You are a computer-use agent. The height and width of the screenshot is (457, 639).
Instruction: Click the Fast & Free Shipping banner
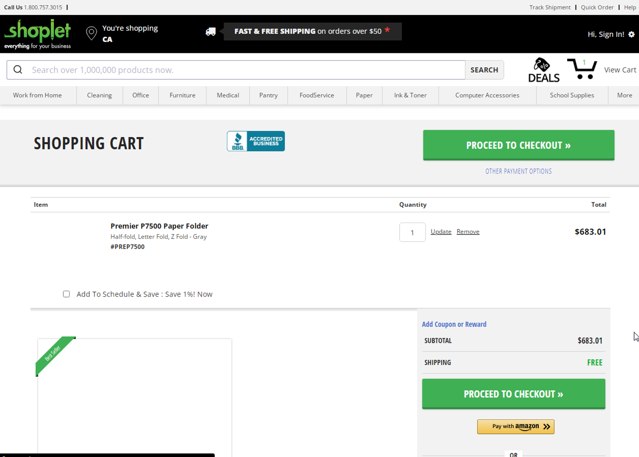tap(312, 31)
